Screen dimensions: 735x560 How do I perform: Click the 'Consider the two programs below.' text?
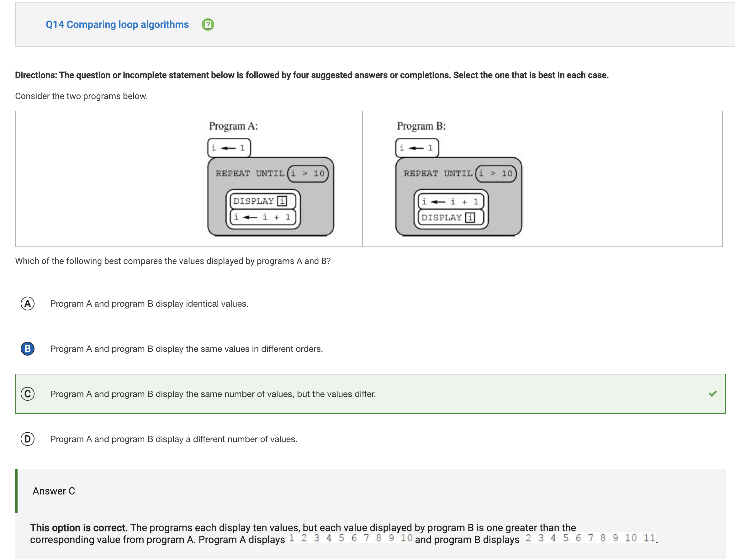click(81, 96)
